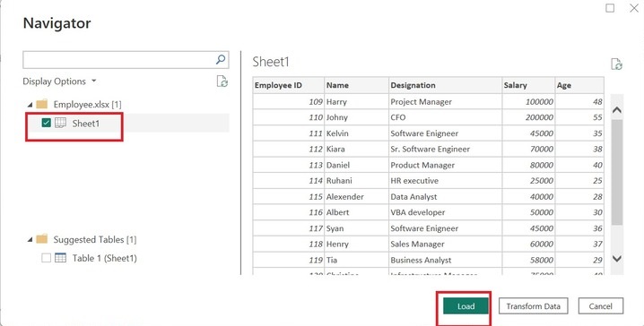Click the CFO designation cell
The height and width of the screenshot is (326, 644).
point(445,117)
